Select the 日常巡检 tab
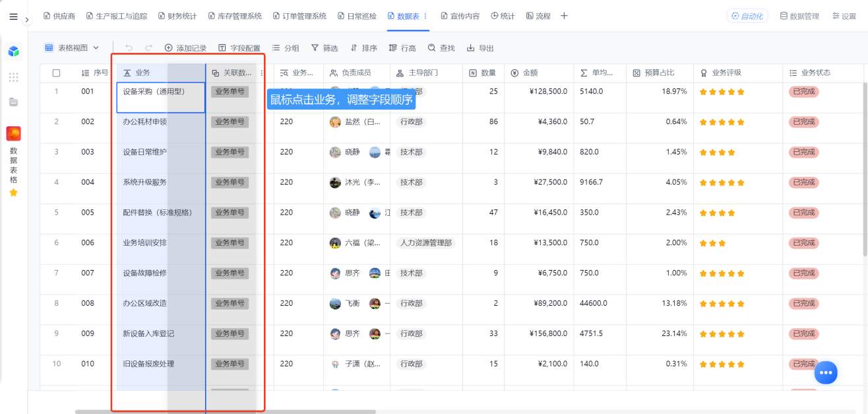This screenshot has width=868, height=414. 357,16
